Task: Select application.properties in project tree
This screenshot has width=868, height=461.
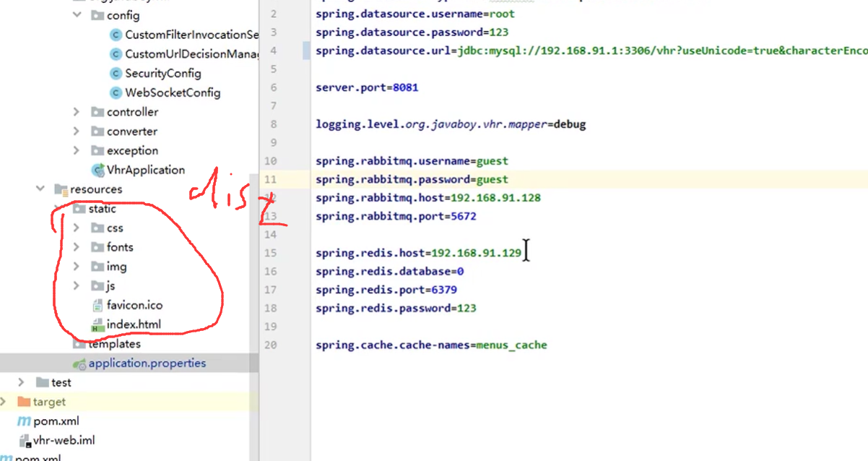Action: click(x=147, y=363)
